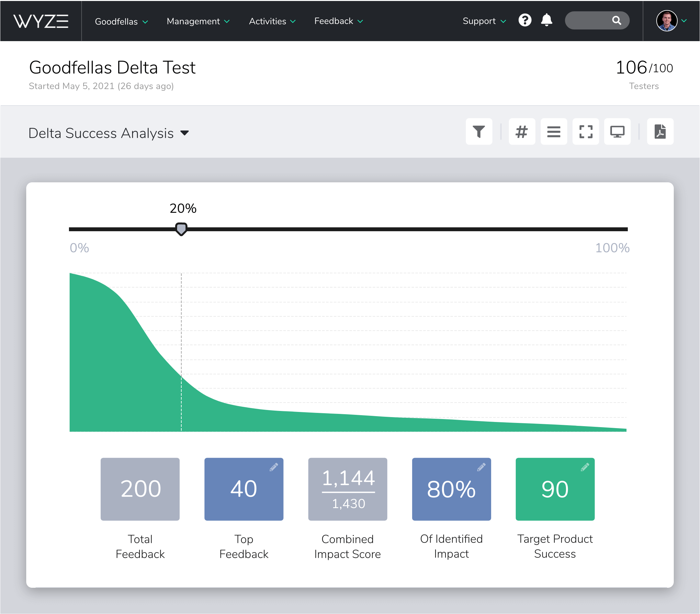Click the filter funnel icon
The height and width of the screenshot is (614, 700).
pyautogui.click(x=479, y=131)
